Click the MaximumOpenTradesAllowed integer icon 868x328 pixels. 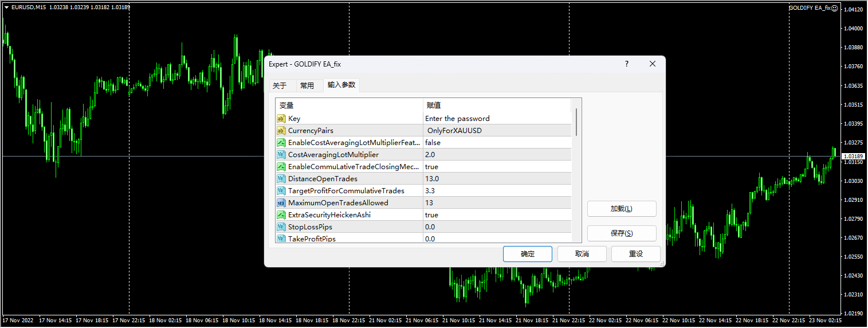(x=281, y=203)
